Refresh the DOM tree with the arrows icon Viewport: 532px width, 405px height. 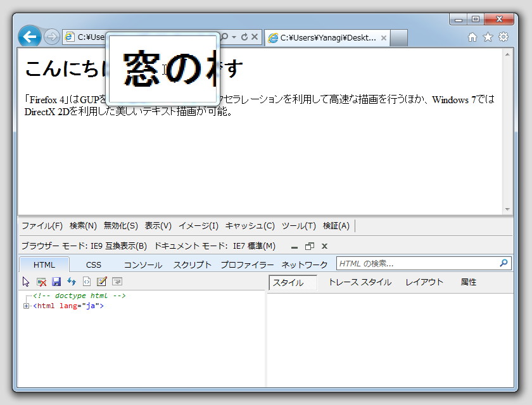(70, 282)
